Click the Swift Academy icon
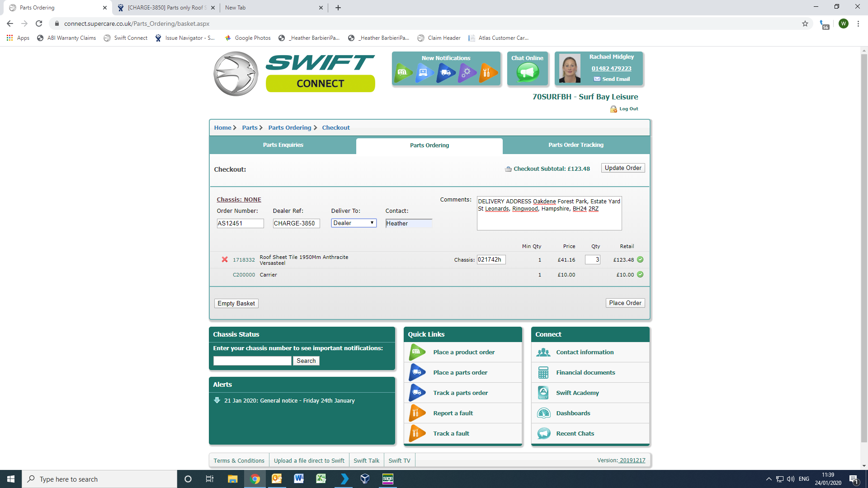Screen dimensions: 868x488 [543, 393]
